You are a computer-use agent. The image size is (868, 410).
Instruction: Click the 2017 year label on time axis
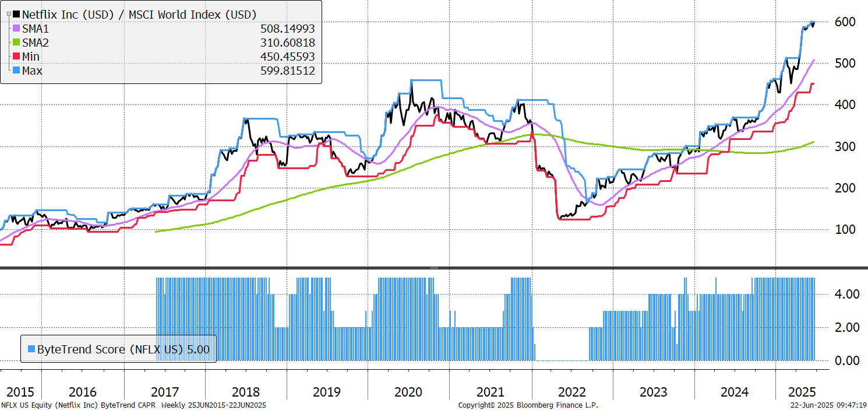164,392
